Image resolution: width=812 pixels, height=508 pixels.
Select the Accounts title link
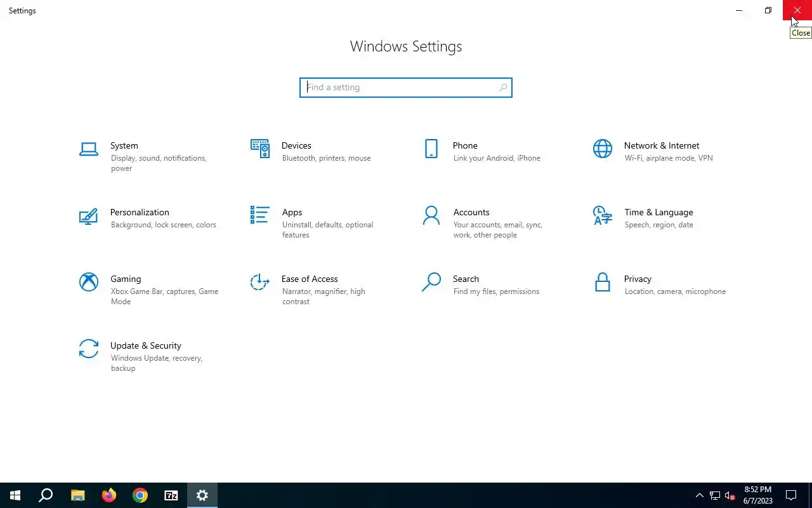(471, 212)
